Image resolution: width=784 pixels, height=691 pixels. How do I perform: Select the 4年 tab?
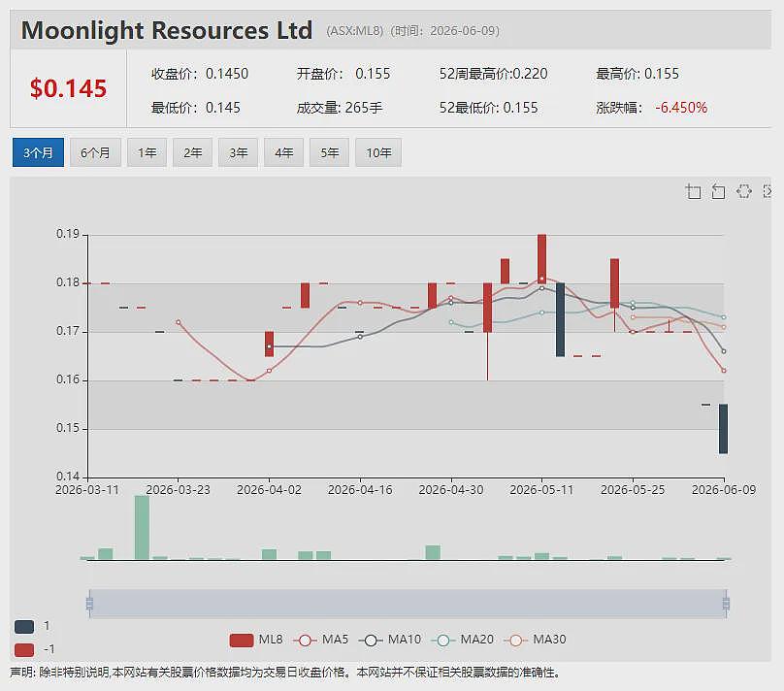point(283,152)
